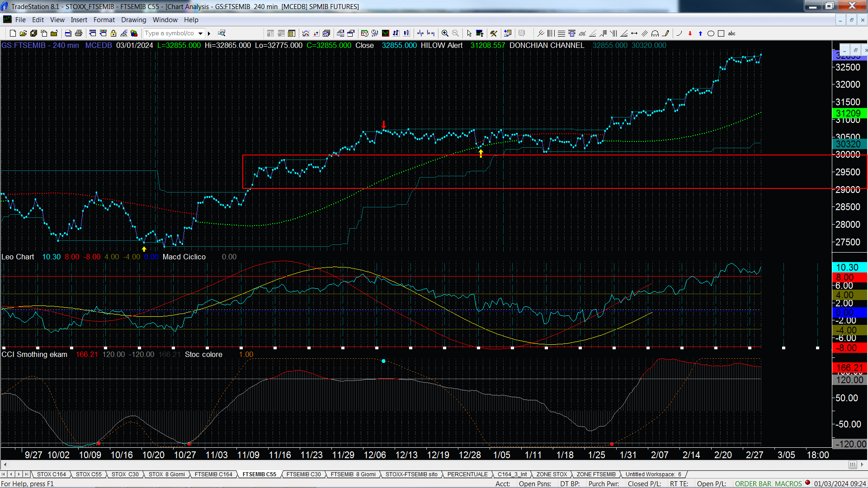Open the Format menu
Image resolution: width=868 pixels, height=488 pixels.
104,19
